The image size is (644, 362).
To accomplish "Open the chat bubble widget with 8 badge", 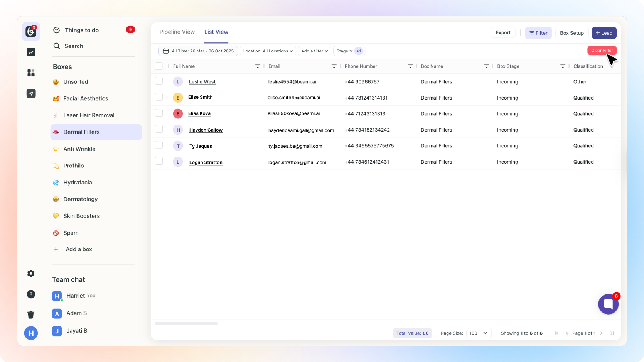I will pyautogui.click(x=608, y=304).
